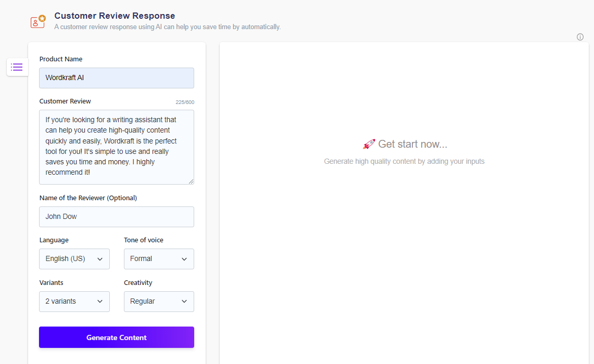Click the rocket icon beside "Get start now"
Viewport: 594px width, 364px height.
369,144
